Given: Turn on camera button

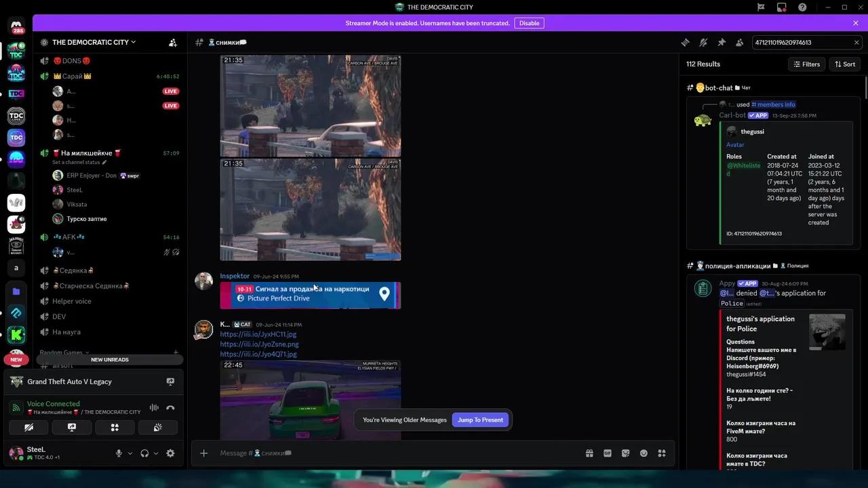Looking at the screenshot, I should [28, 428].
